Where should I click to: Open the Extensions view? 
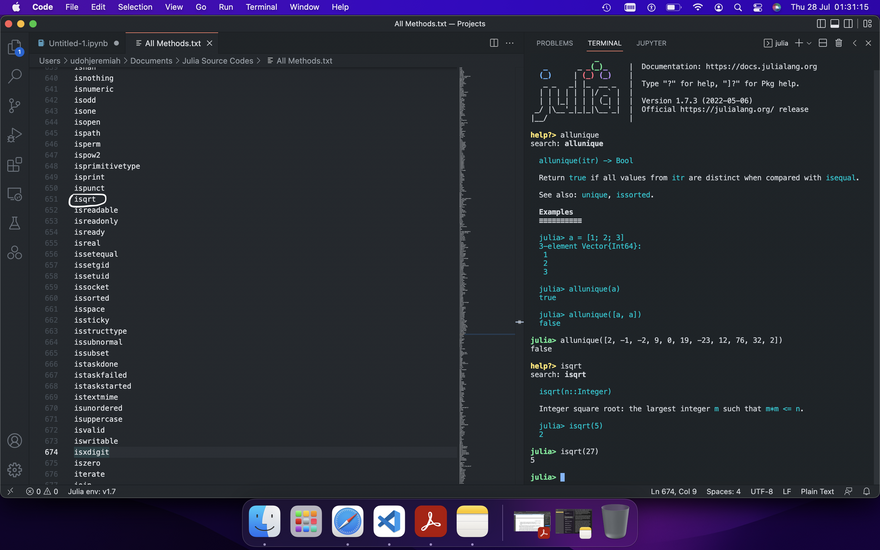pos(15,165)
